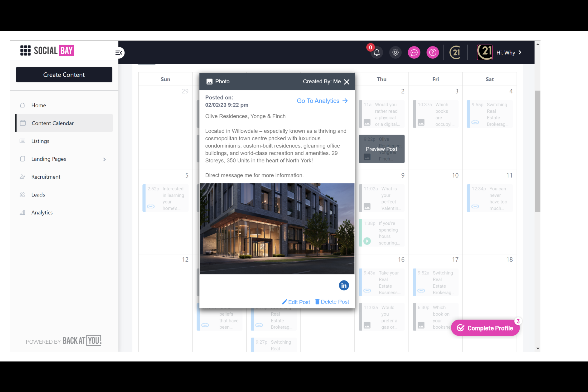Open the 9:43a Take your Real Estate Business post
Image resolution: width=588 pixels, height=392 pixels.
pyautogui.click(x=381, y=282)
